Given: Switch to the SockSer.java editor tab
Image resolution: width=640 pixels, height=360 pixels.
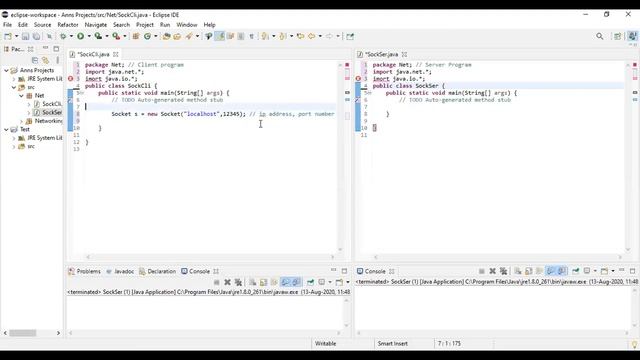Looking at the screenshot, I should (x=381, y=54).
